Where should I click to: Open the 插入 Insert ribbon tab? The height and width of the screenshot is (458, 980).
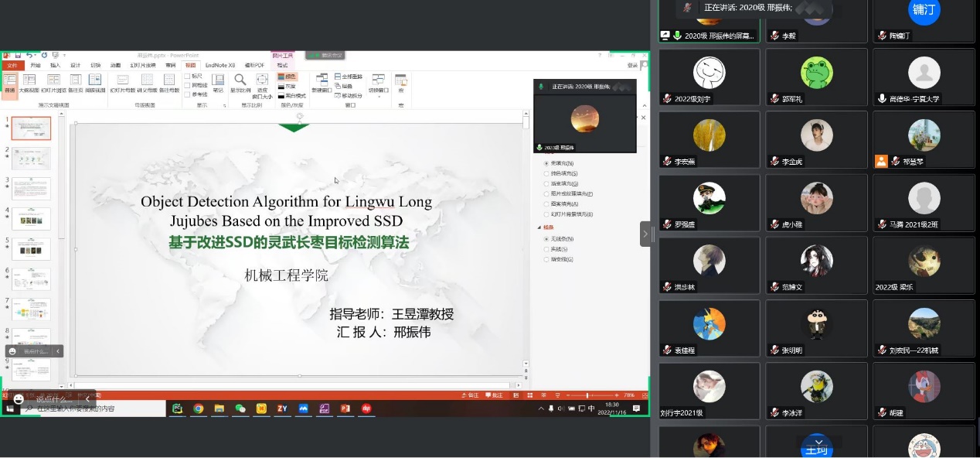55,66
